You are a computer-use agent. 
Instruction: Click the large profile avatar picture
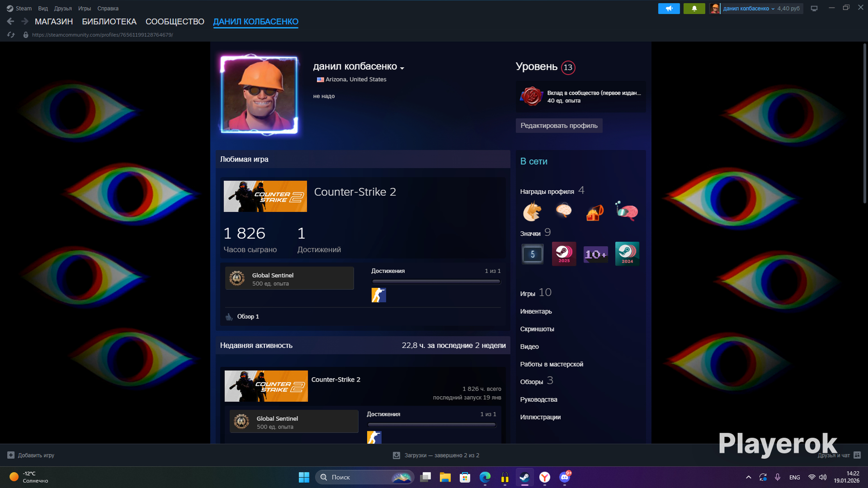click(x=259, y=95)
